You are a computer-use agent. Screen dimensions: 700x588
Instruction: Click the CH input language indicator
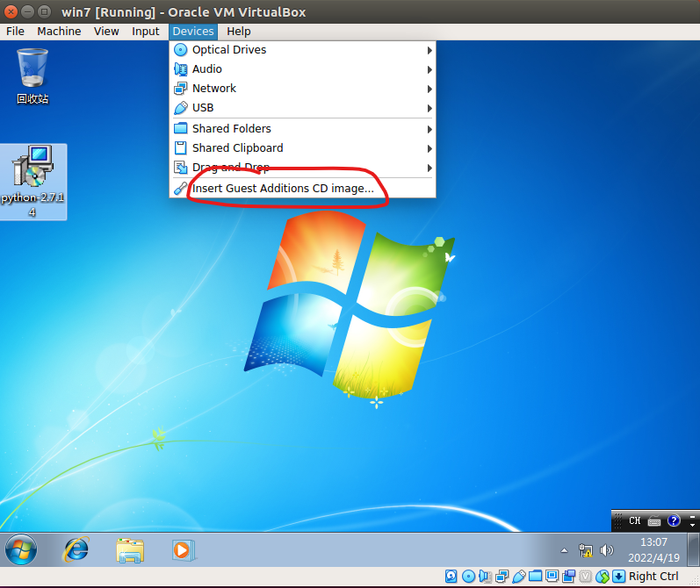tap(634, 520)
